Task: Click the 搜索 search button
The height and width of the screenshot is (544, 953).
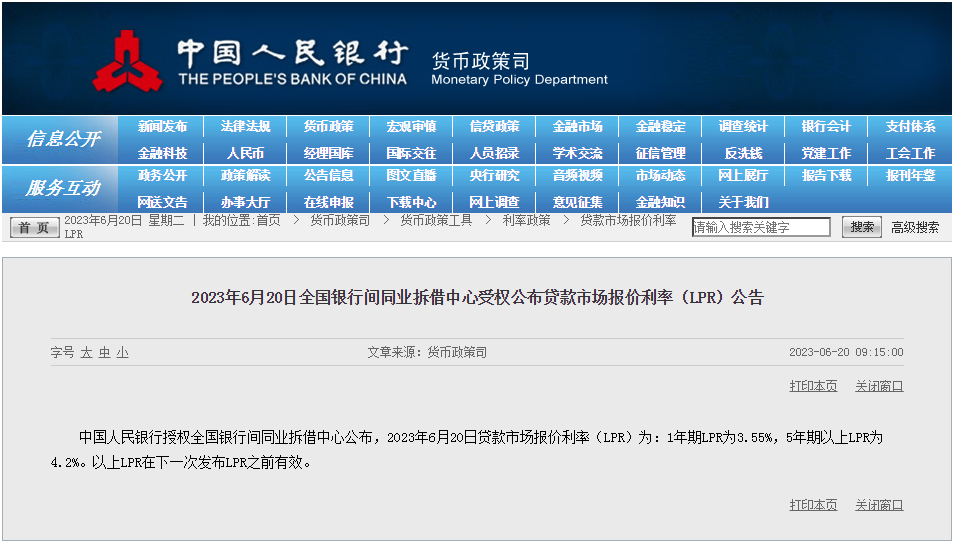Action: 862,227
